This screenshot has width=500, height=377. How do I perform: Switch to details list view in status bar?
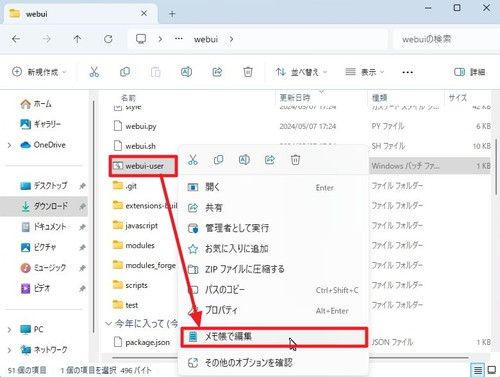pos(478,370)
